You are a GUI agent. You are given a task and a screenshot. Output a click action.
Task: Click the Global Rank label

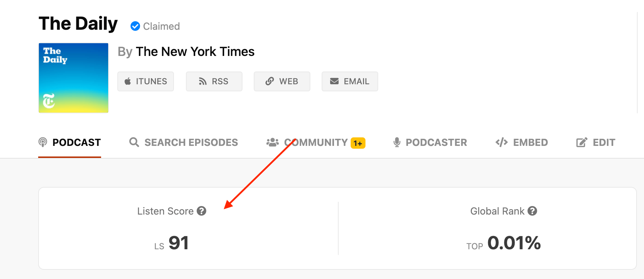tap(497, 211)
